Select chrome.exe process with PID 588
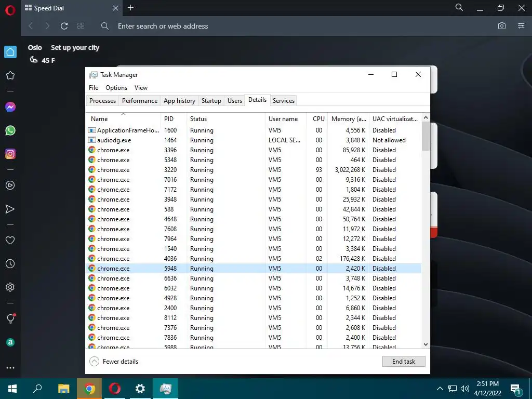Screen dimensions: 532x399 click(254, 209)
